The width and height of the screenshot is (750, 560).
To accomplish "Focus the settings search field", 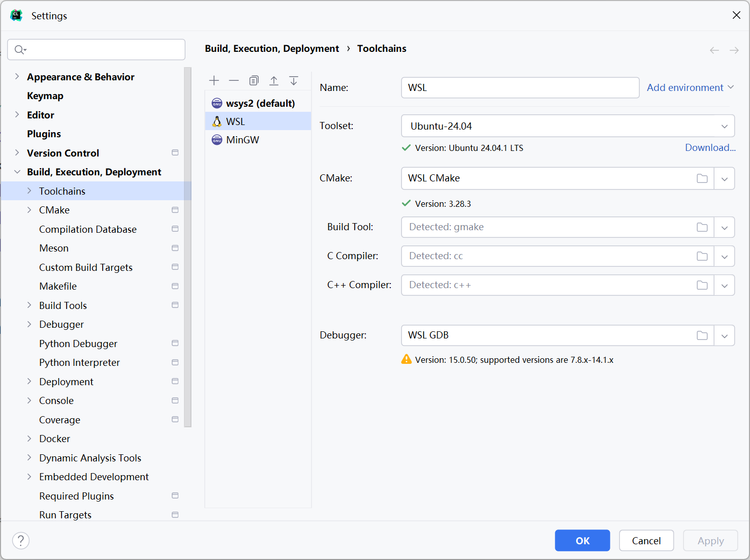I will (96, 49).
